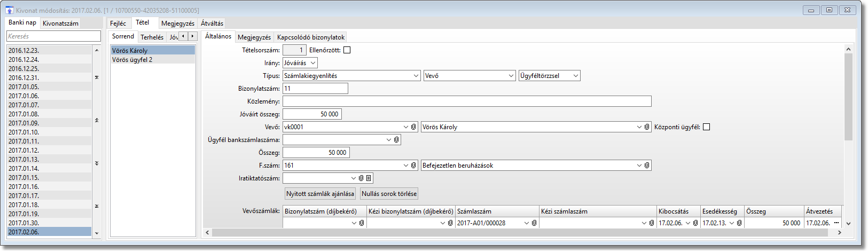Toggle the Ellenőrzött checkbox
The image size is (868, 252).
(x=347, y=50)
